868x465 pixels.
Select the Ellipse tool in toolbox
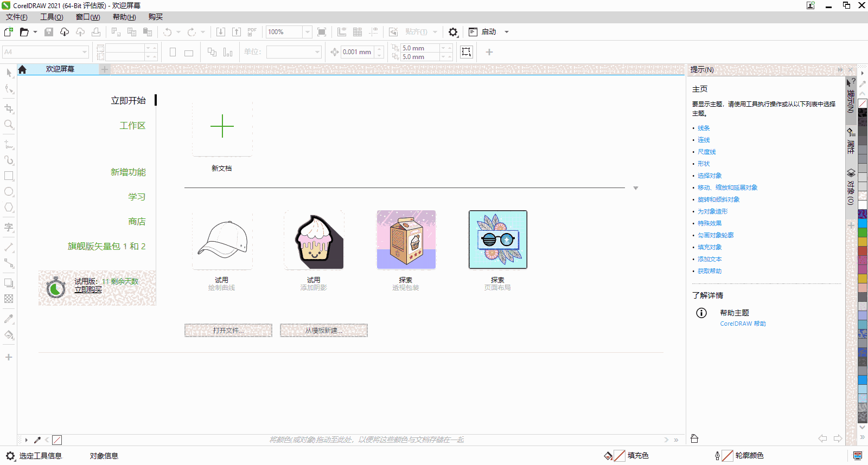[9, 192]
